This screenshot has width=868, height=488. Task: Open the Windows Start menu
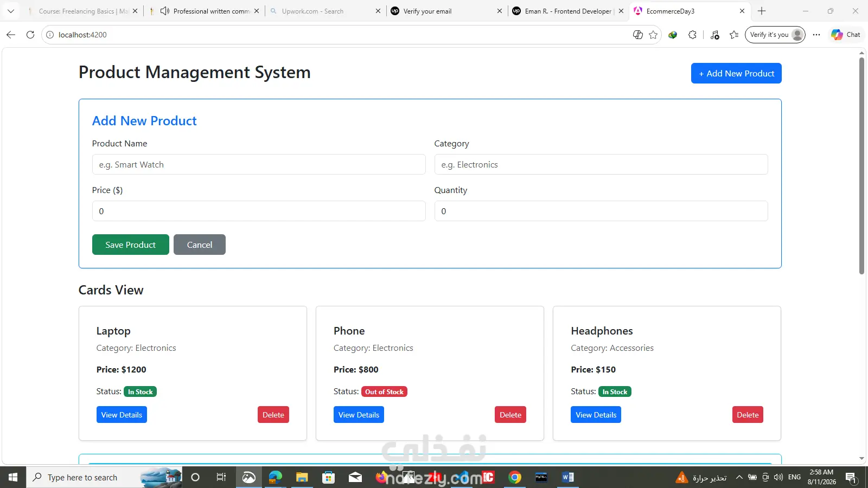tap(13, 477)
